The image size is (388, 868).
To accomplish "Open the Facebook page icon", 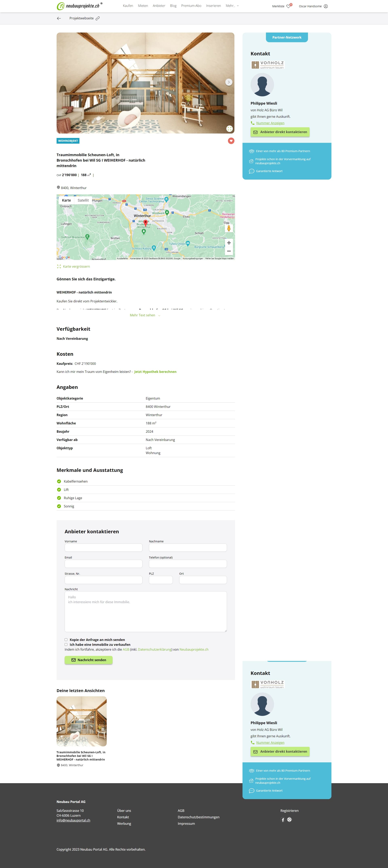I will pyautogui.click(x=283, y=820).
